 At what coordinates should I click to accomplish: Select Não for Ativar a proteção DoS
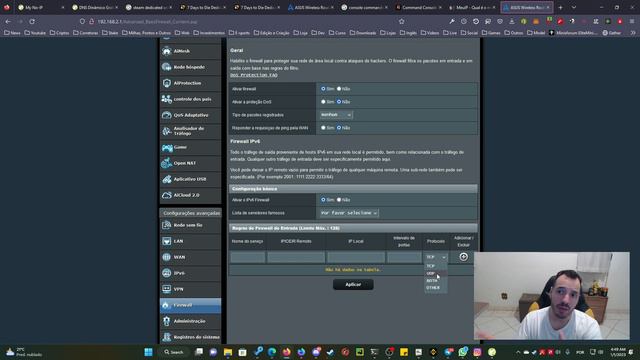click(339, 102)
